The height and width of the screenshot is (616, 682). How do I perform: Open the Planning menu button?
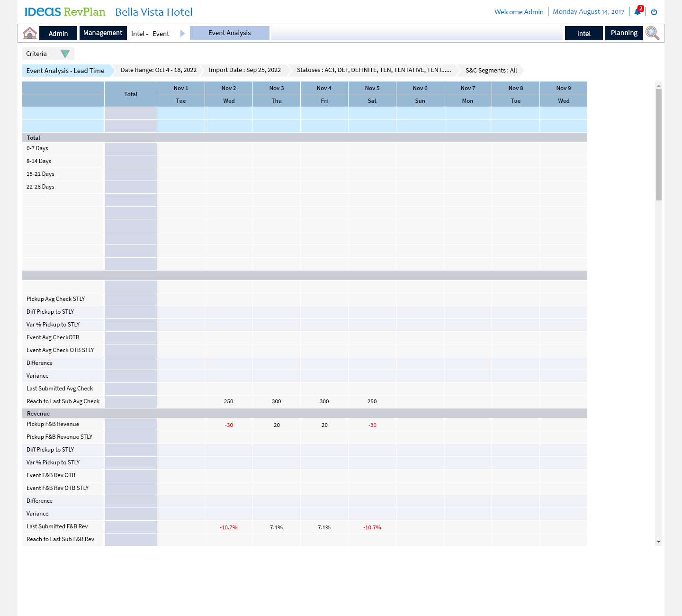624,33
